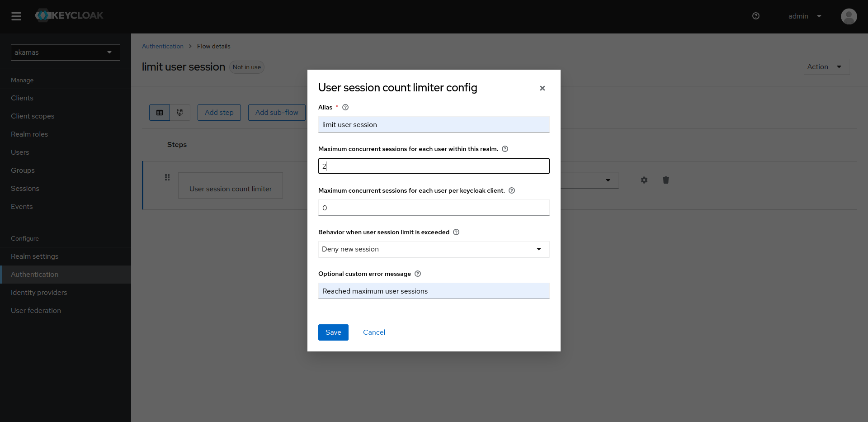Delete step using trash icon

tap(666, 180)
